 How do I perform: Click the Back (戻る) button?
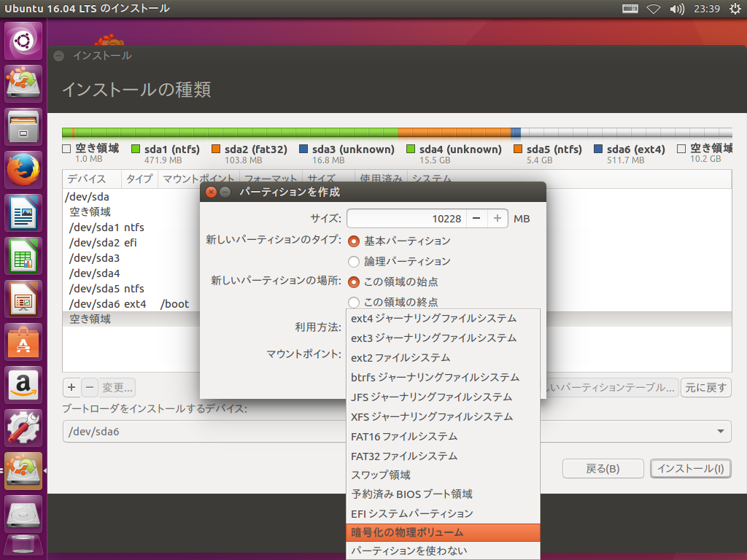pyautogui.click(x=603, y=469)
